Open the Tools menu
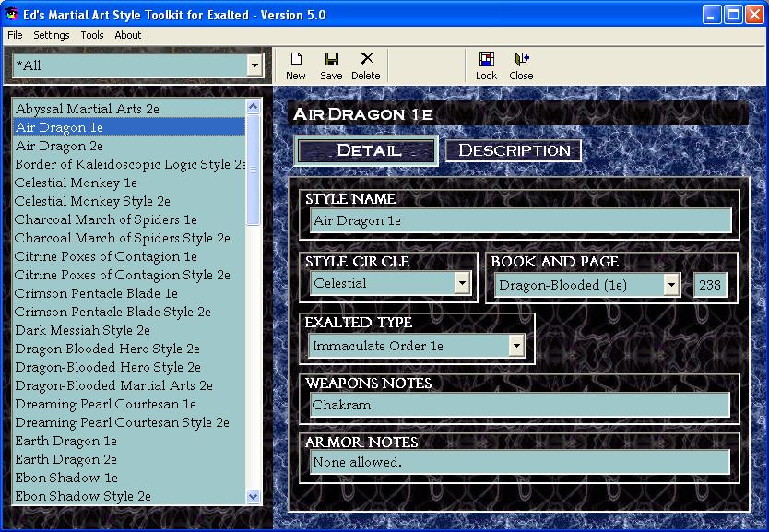Viewport: 769px width, 532px height. 92,35
